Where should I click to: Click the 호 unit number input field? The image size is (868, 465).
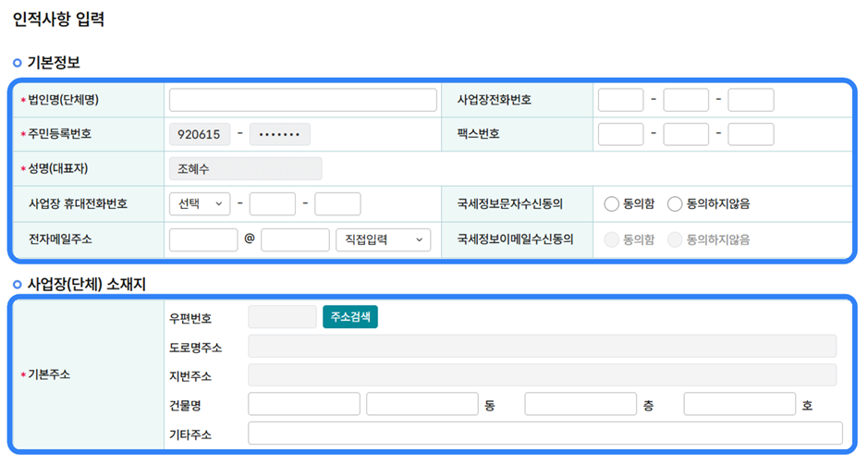click(740, 404)
